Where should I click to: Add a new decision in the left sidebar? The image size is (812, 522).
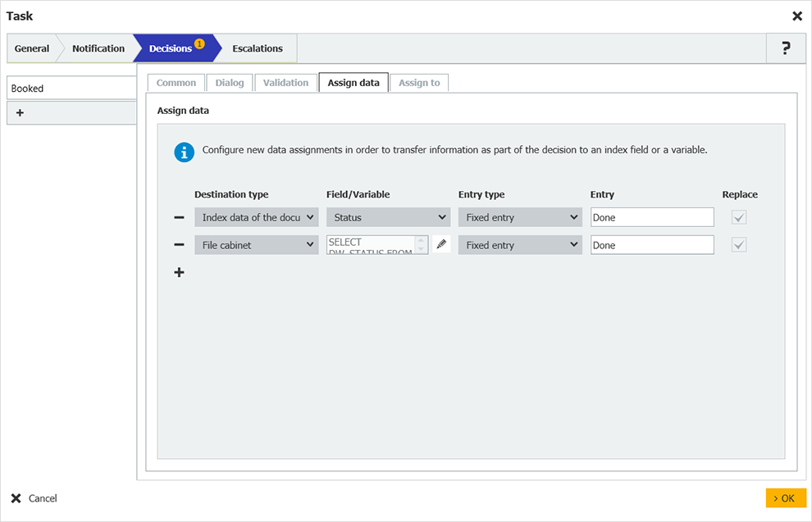20,112
